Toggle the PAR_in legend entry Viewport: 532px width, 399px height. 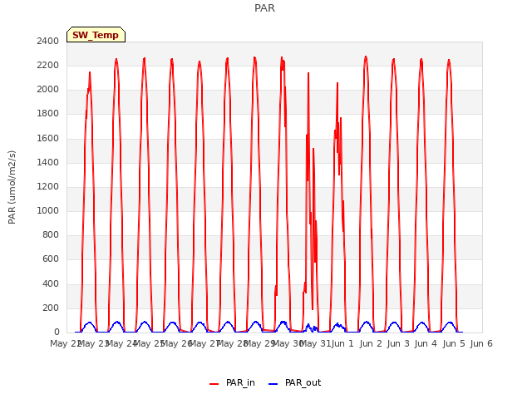pyautogui.click(x=232, y=382)
